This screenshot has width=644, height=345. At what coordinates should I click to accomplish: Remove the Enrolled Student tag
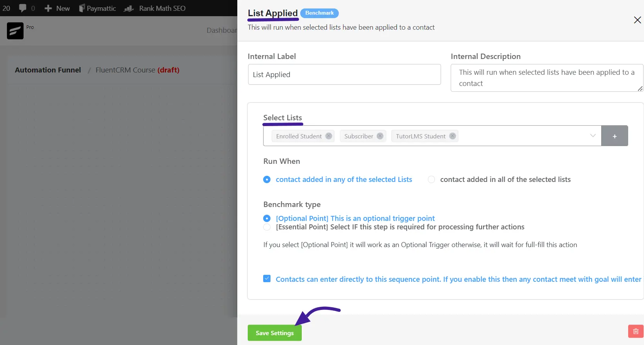pos(328,136)
